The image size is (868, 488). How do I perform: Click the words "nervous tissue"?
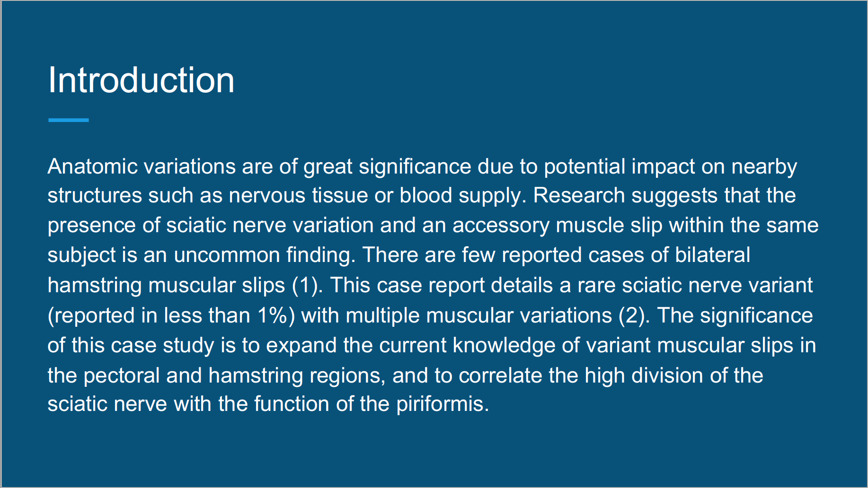(298, 196)
